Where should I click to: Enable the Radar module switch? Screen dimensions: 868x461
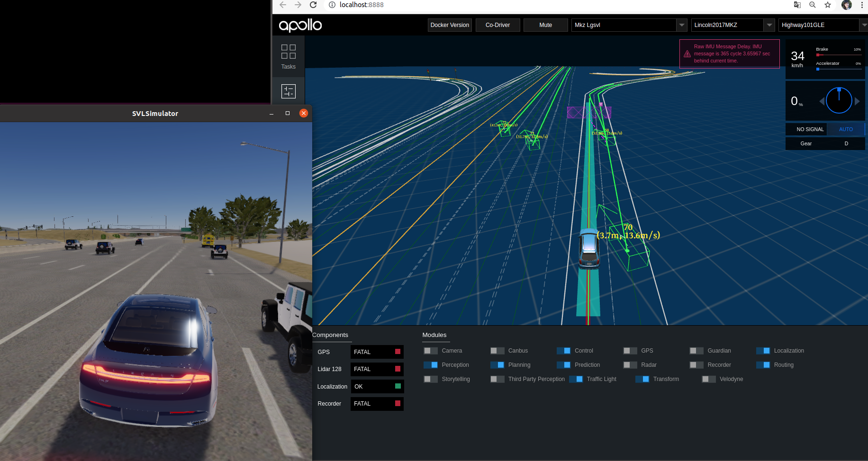click(x=630, y=365)
